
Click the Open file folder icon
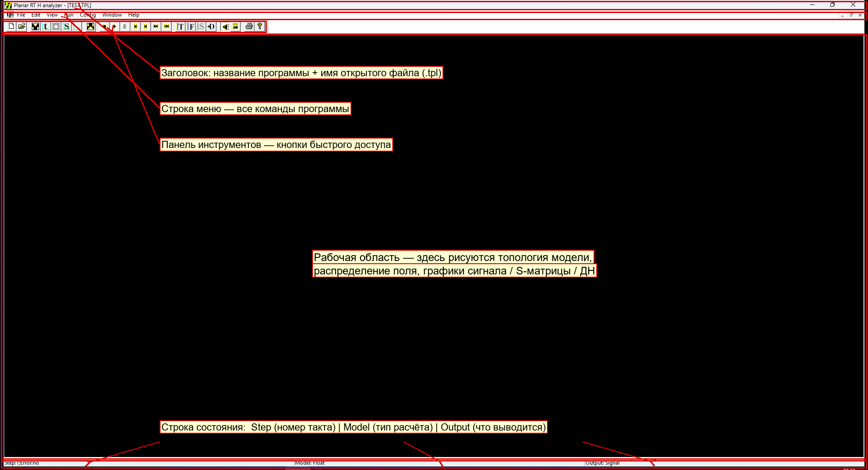[x=22, y=26]
